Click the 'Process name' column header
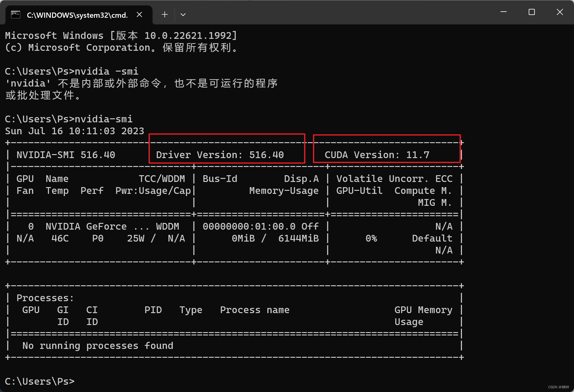The width and height of the screenshot is (574, 392). [255, 310]
